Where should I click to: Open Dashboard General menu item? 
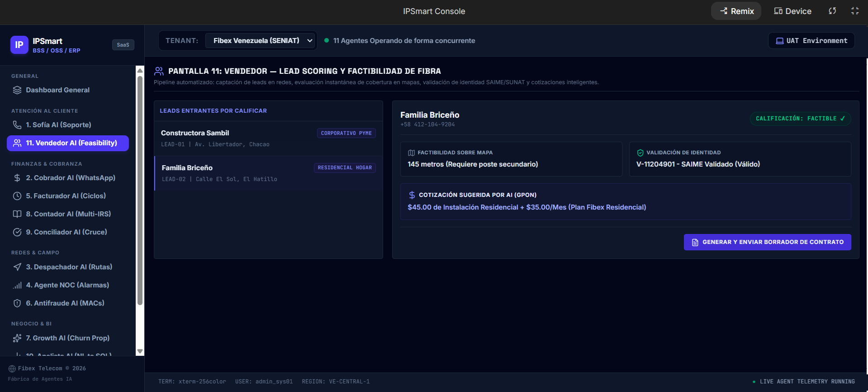point(68,90)
